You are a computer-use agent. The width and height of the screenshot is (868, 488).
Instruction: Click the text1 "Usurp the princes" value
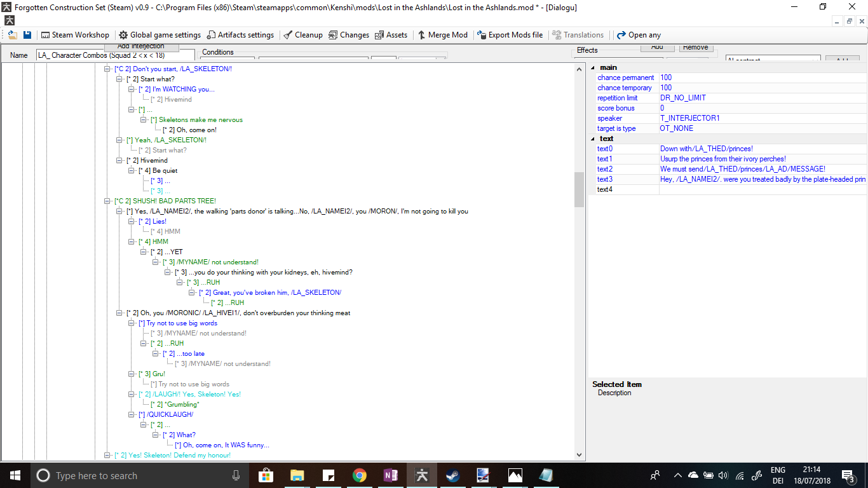763,159
